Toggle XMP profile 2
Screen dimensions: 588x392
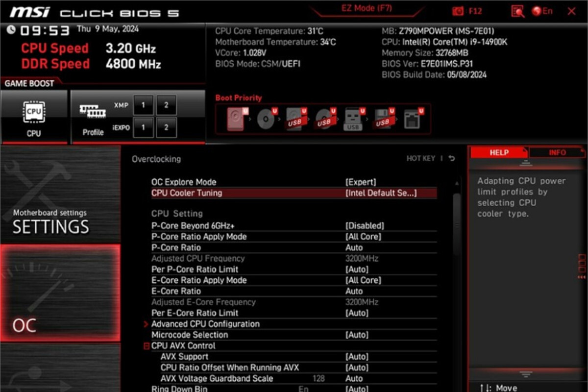[167, 105]
